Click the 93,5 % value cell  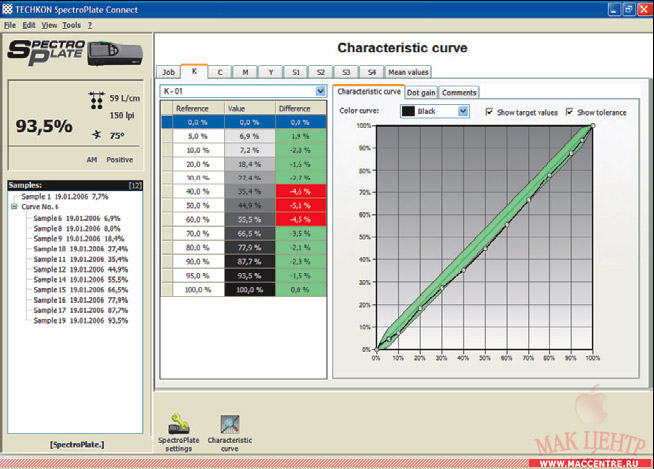pos(249,276)
